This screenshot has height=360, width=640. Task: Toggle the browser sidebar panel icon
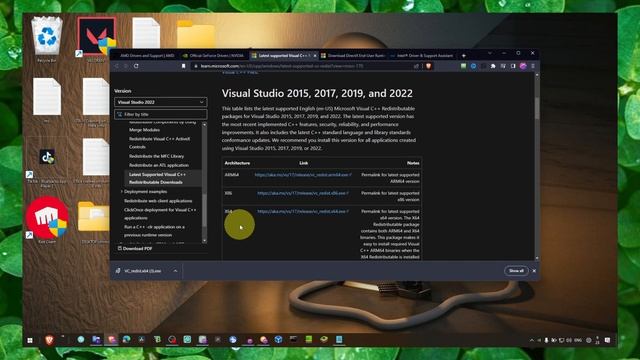(513, 66)
